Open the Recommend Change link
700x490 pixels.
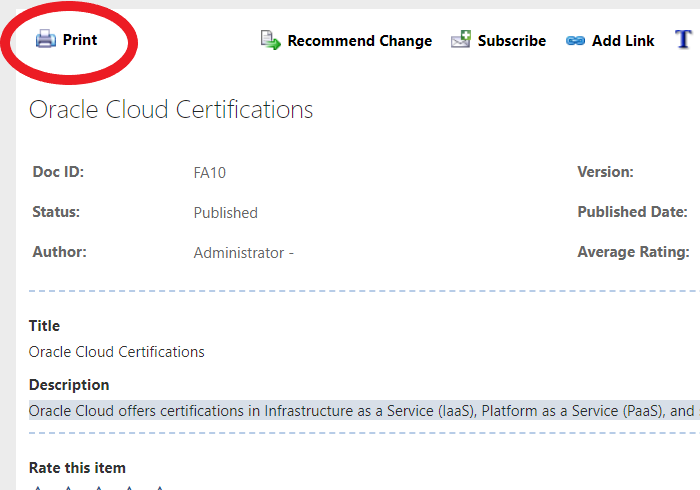click(359, 41)
